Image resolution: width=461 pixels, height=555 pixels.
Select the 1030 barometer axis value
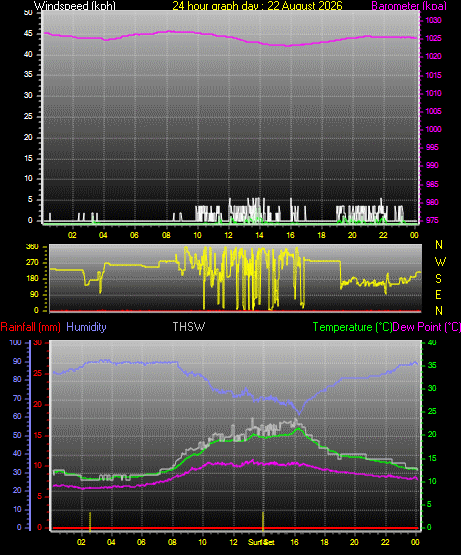pyautogui.click(x=433, y=20)
